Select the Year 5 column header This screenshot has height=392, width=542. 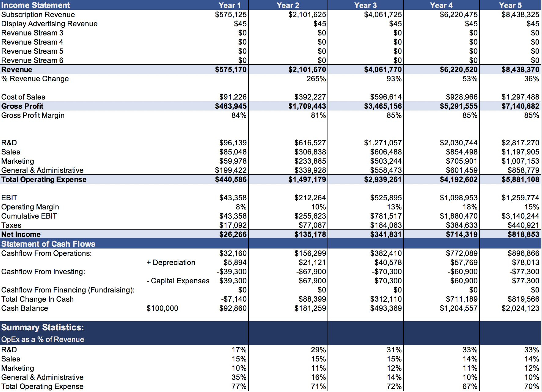coord(510,5)
